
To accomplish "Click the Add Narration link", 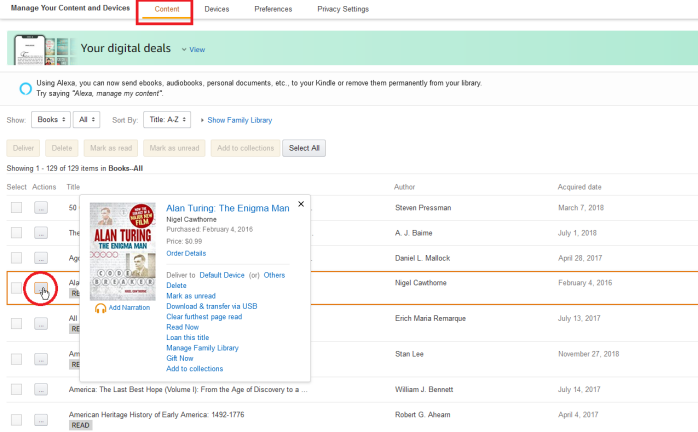I will coord(129,308).
